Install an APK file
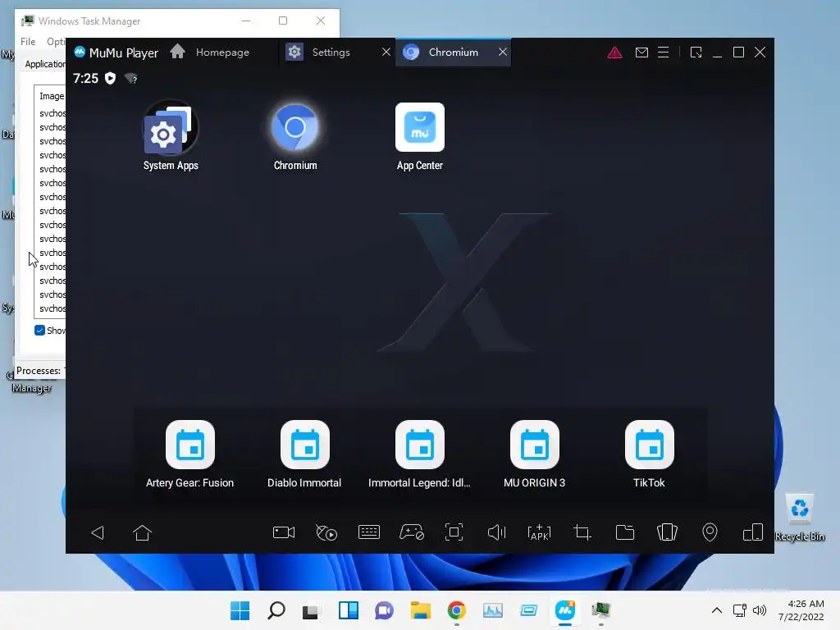Viewport: 840px width, 630px height. pyautogui.click(x=540, y=532)
